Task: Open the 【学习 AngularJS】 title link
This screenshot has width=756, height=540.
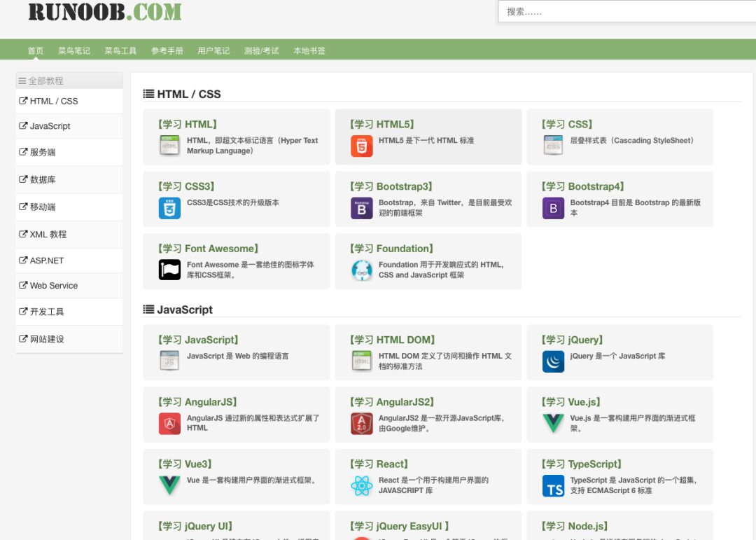Action: pos(197,402)
